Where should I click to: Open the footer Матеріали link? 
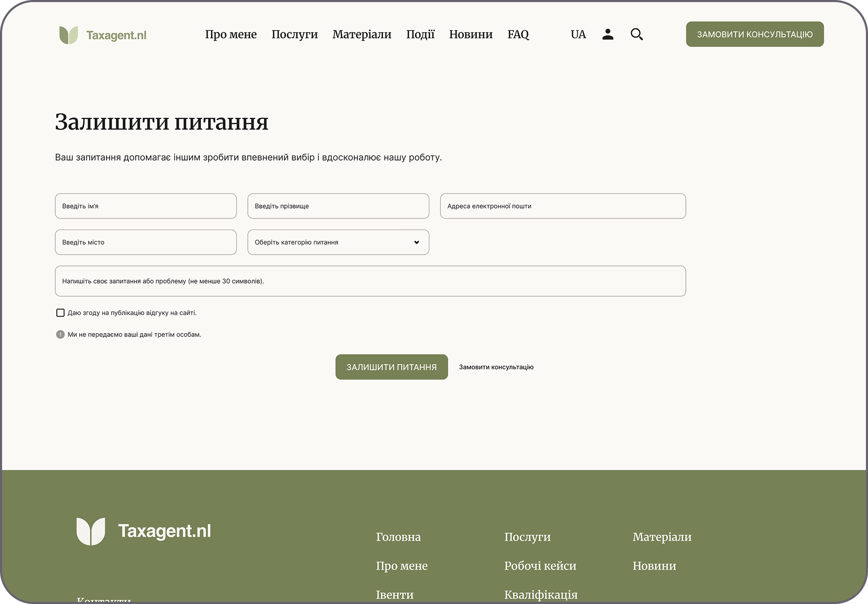[662, 537]
